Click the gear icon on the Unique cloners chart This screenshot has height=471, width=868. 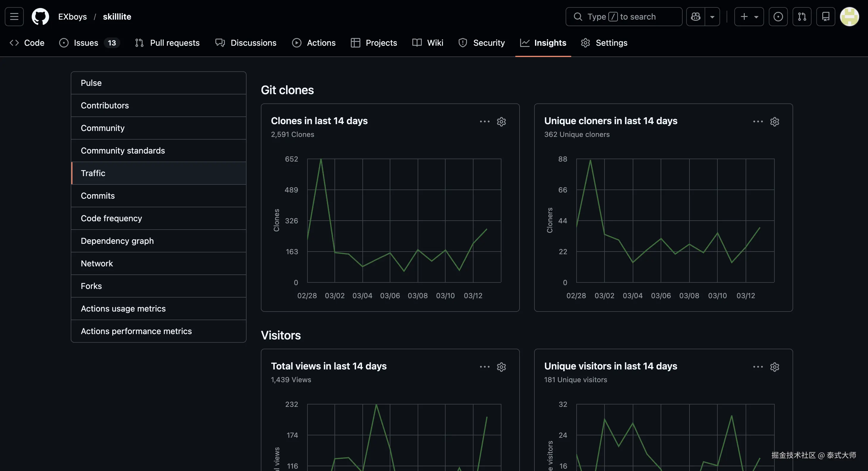[775, 122]
